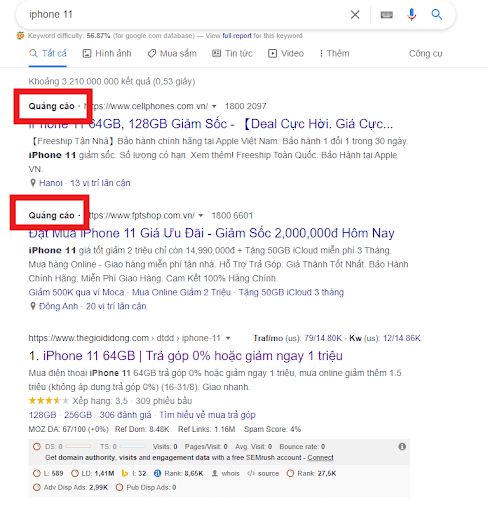Expand fptshop.com.vn ad URL dropdown arrow
Viewport: 488px width, 512px height.
(x=201, y=216)
